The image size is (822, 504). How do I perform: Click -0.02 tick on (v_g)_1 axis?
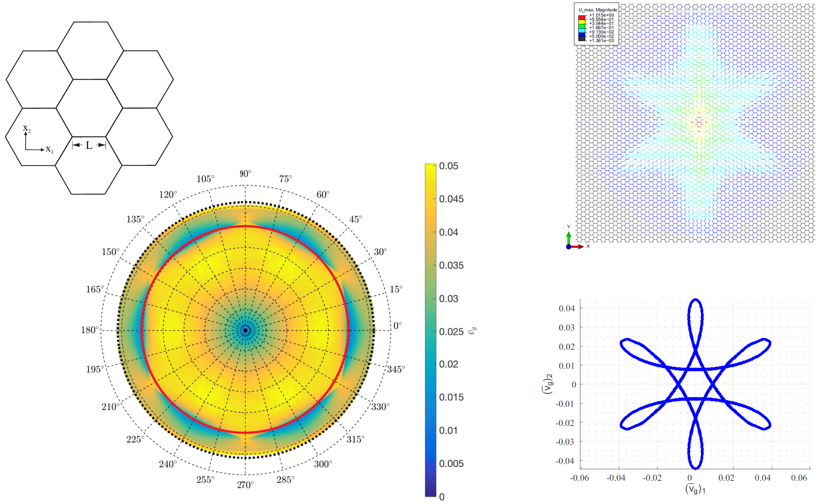pyautogui.click(x=652, y=478)
